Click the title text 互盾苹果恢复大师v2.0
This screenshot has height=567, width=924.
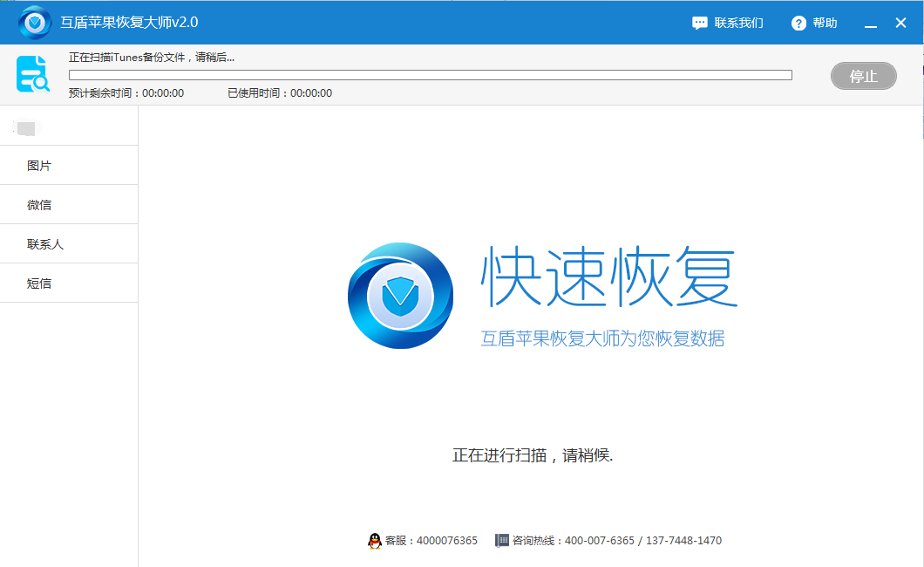click(x=129, y=23)
